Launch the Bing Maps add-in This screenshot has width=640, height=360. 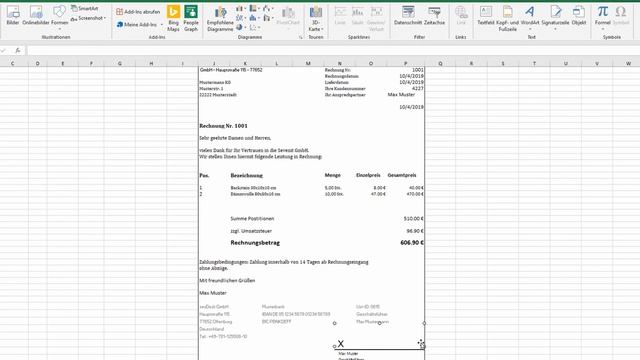tap(173, 18)
